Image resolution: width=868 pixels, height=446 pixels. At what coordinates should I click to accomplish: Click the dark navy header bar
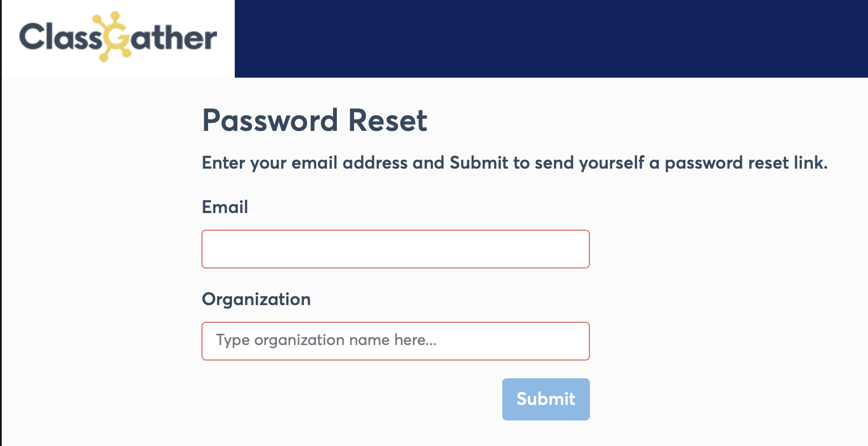click(551, 39)
